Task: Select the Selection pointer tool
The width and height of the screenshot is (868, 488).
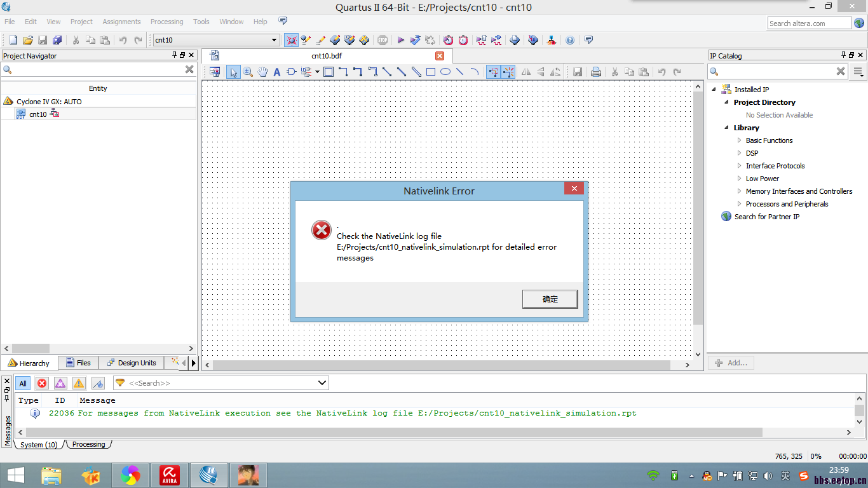Action: coord(233,72)
